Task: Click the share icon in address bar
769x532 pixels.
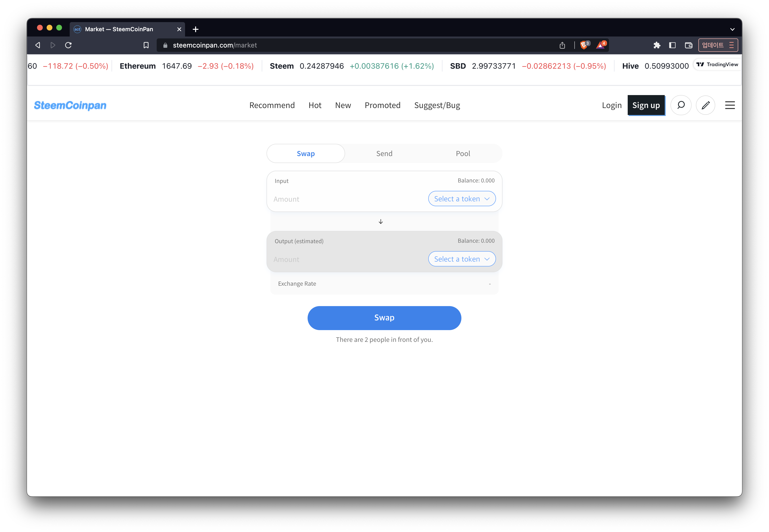Action: tap(562, 45)
